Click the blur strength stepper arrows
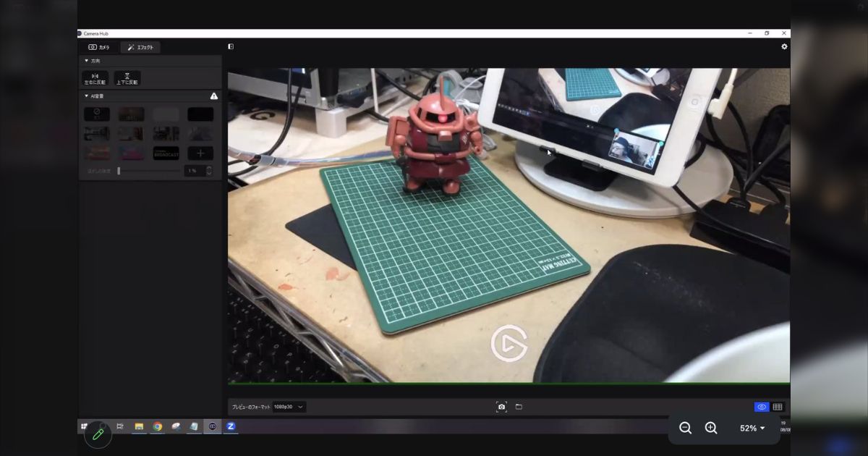 (x=209, y=171)
